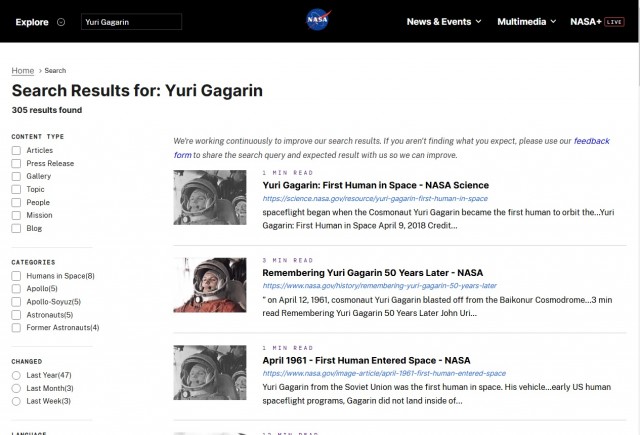Tick the Topic checkbox
The width and height of the screenshot is (640, 435).
16,189
